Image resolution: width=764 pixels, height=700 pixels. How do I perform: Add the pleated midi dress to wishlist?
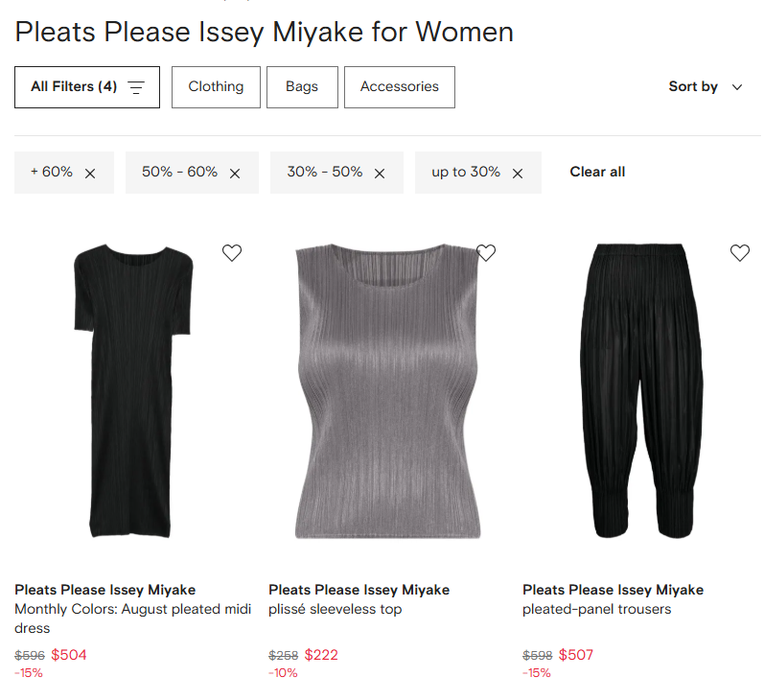(x=232, y=253)
